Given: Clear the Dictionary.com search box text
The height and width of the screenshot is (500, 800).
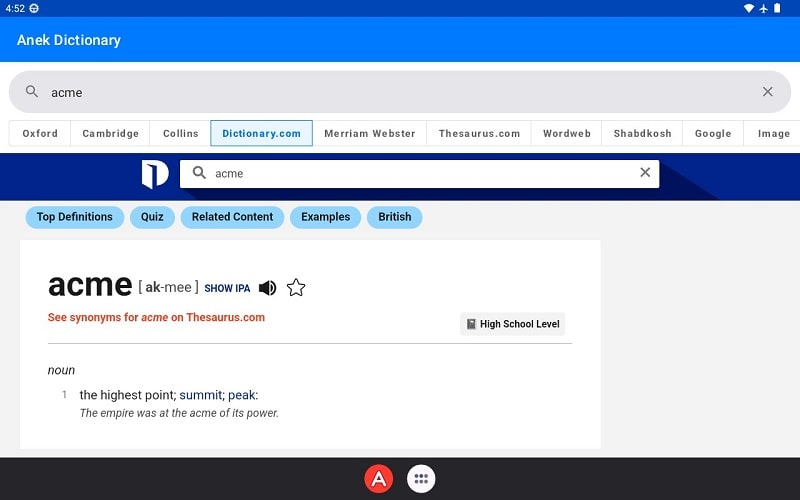Looking at the screenshot, I should click(x=645, y=172).
